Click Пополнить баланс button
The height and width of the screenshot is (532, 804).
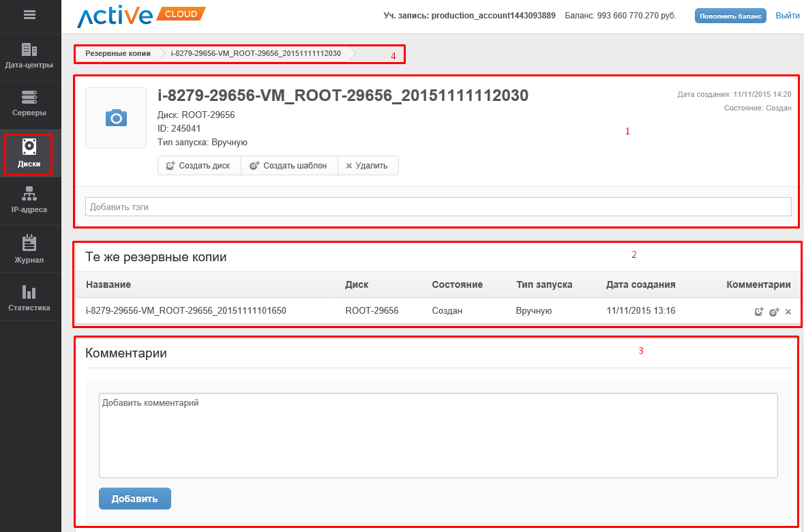[730, 16]
